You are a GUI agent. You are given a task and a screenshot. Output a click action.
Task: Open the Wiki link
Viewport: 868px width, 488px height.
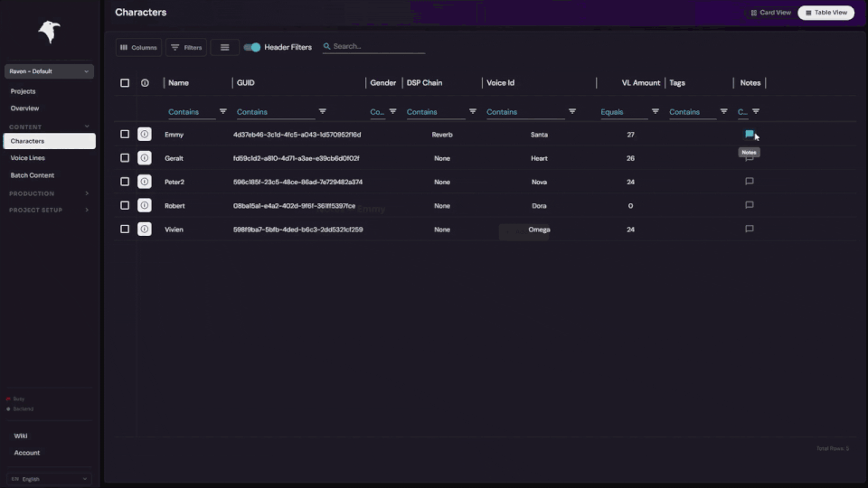(21, 436)
